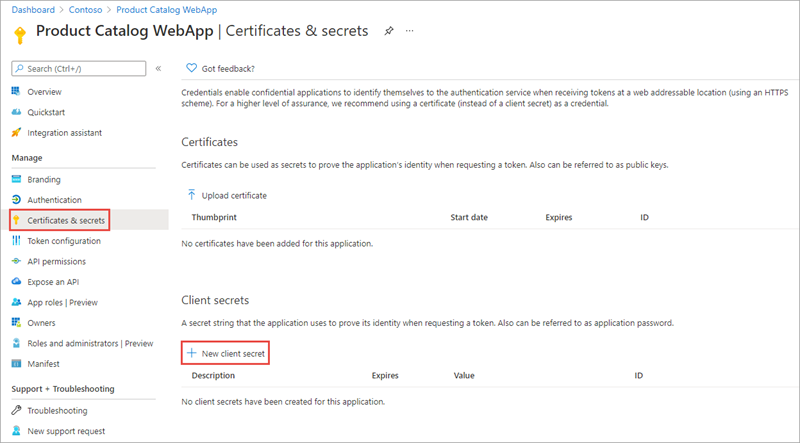Click 'No certificates have been added' message
The image size is (800, 443).
tap(277, 243)
